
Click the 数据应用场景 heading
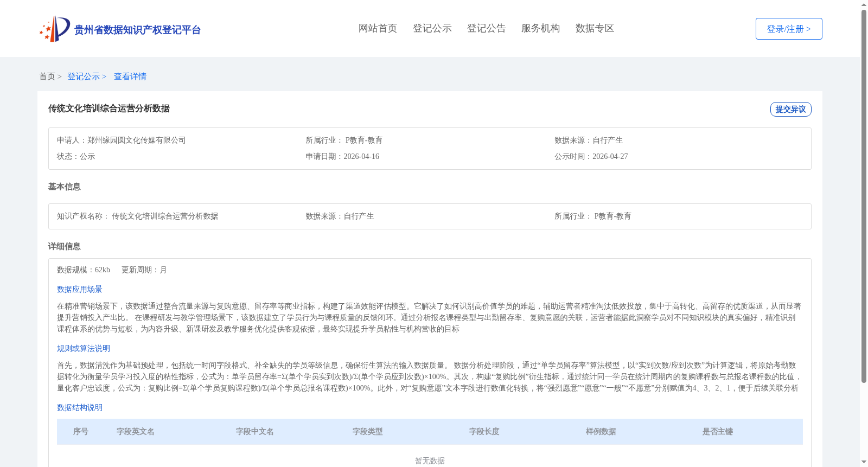80,289
